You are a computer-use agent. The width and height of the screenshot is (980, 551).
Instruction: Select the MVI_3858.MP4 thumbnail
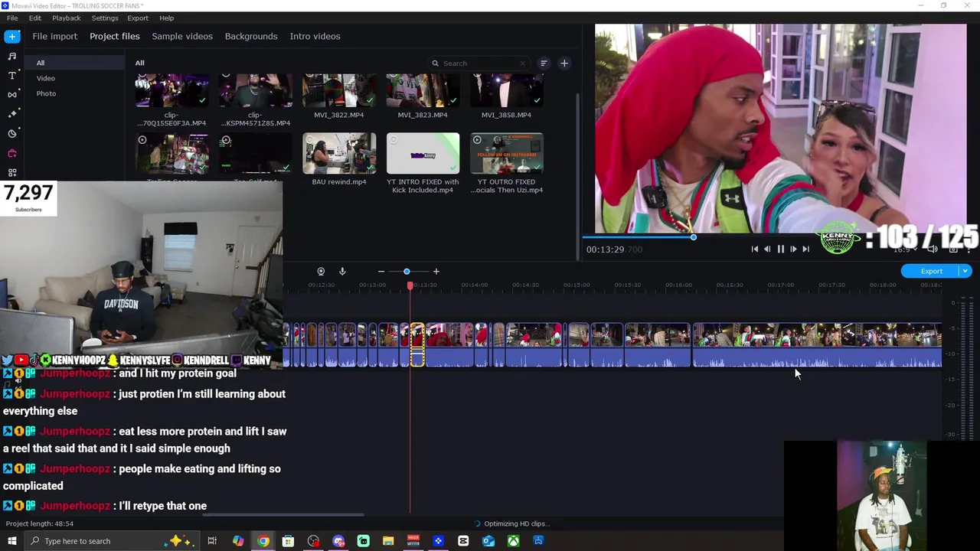(507, 91)
